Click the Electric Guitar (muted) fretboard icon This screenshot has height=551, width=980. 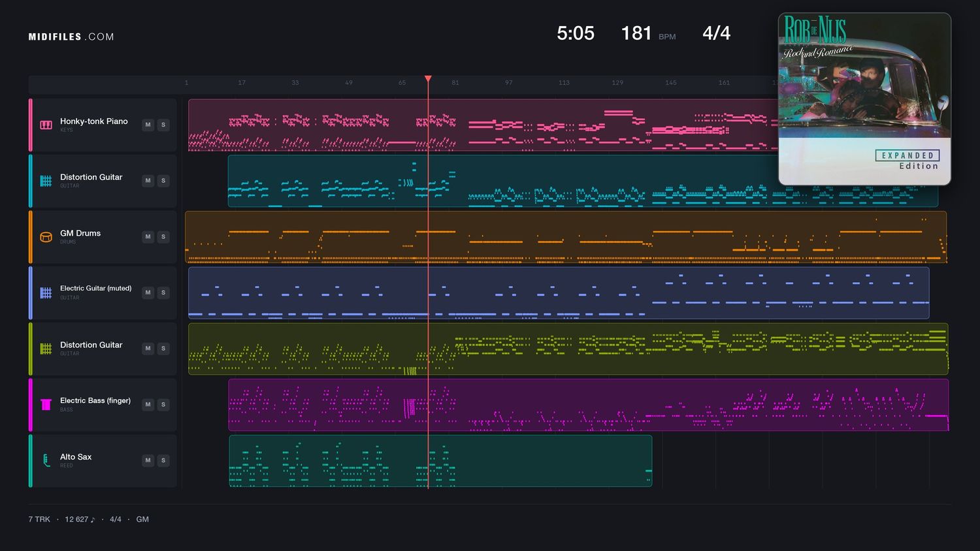(46, 292)
